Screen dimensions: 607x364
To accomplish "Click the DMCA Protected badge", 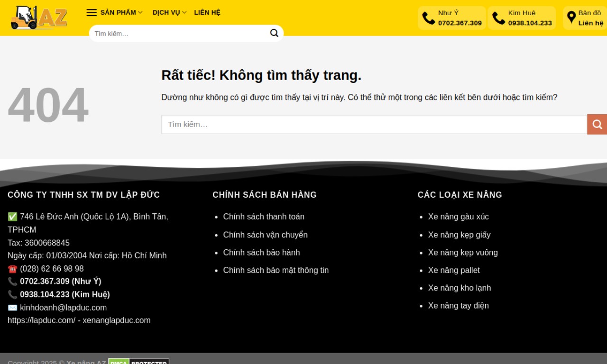I will 138,362.
